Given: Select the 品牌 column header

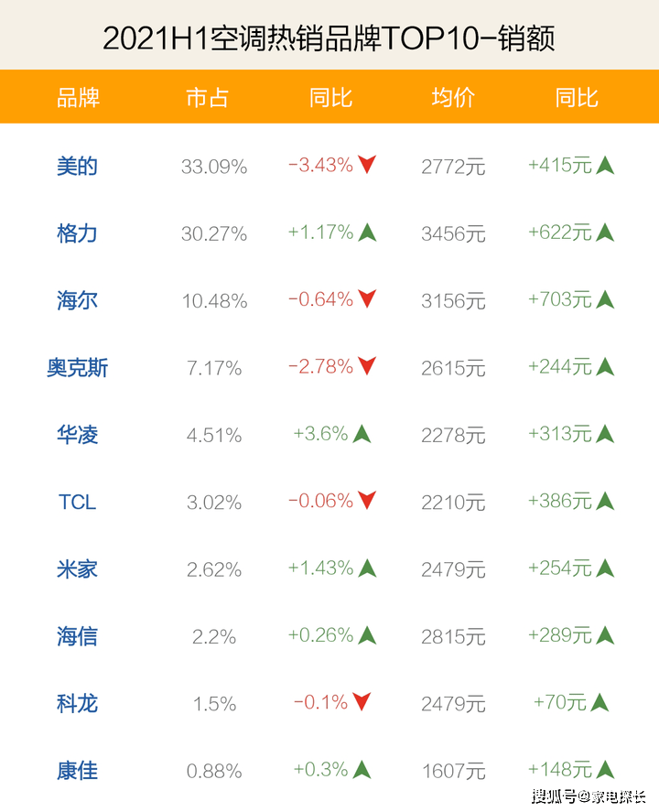Looking at the screenshot, I should [x=78, y=97].
